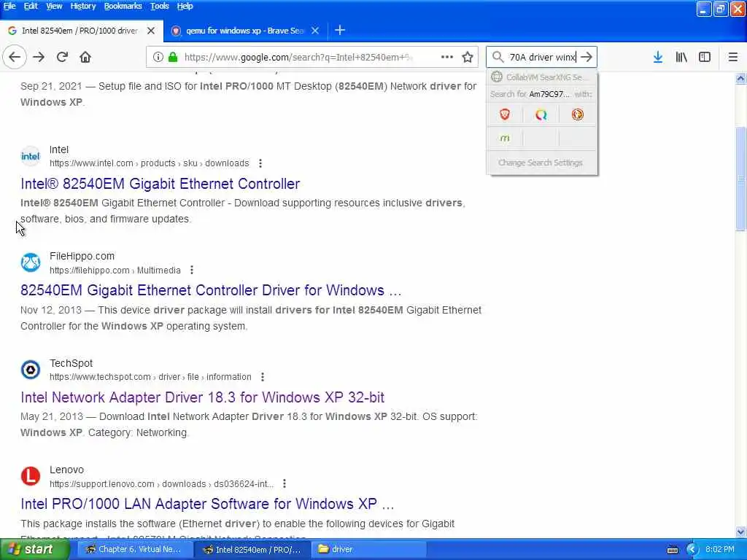Click Lenovo site favicon

click(x=31, y=476)
